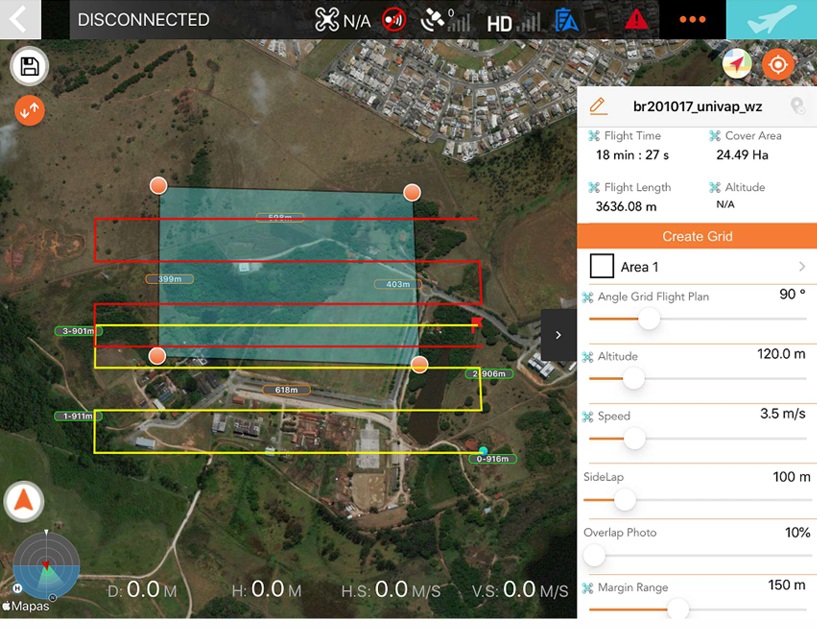Viewport: 817px width, 628px height.
Task: Expand Area 1 details chevron
Action: (801, 267)
